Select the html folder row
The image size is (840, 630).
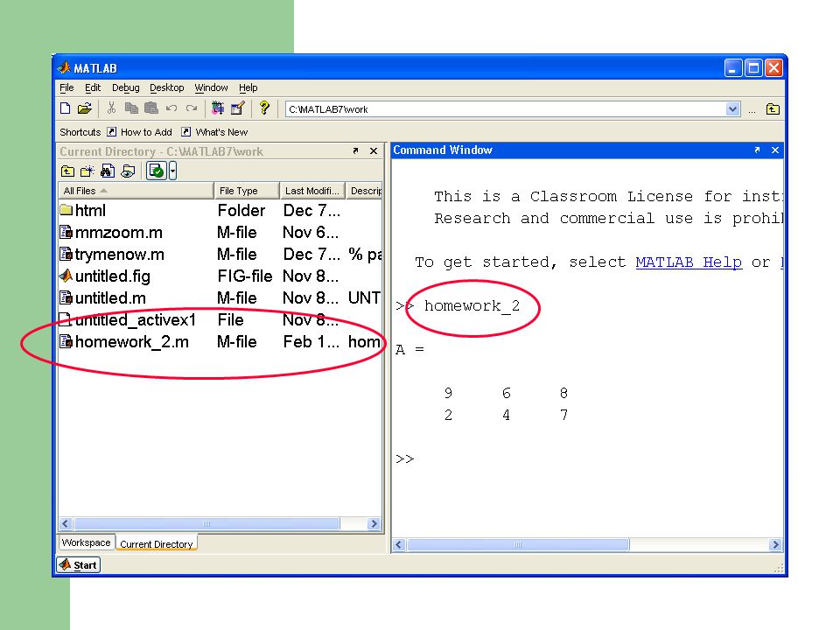coord(220,211)
